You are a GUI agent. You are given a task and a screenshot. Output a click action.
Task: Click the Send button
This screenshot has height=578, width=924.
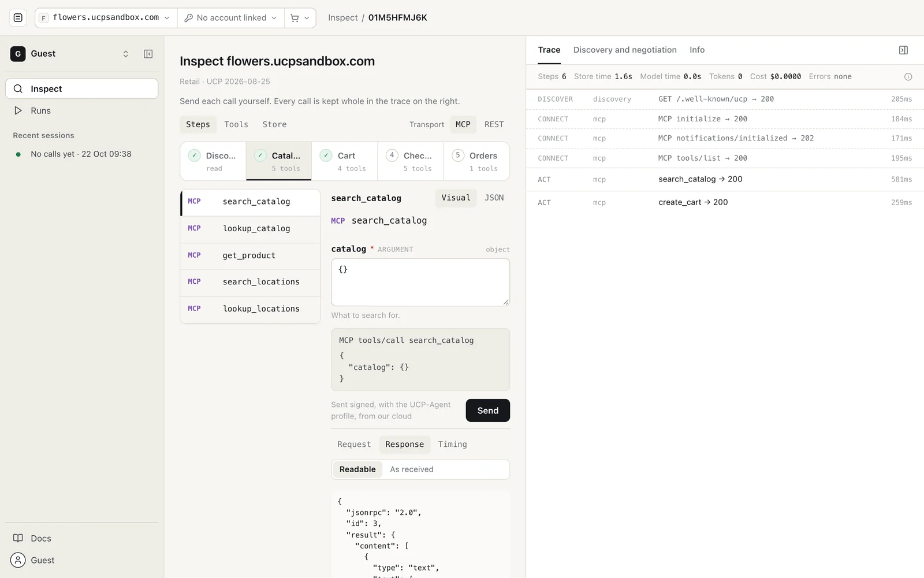click(488, 410)
